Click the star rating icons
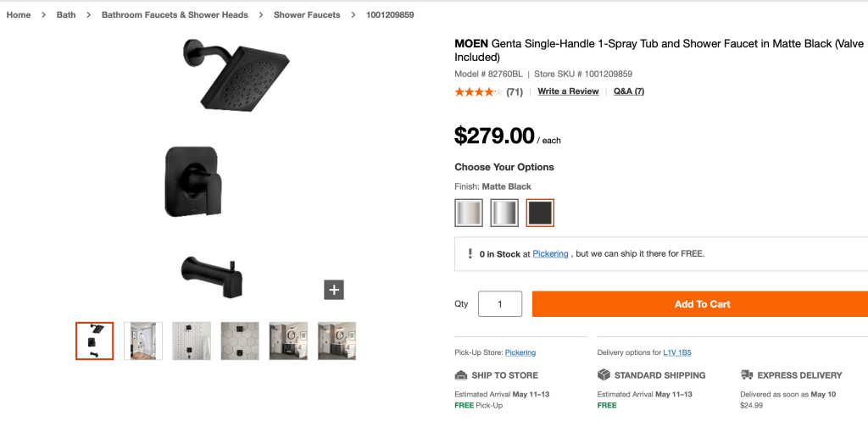This screenshot has height=427, width=868. click(477, 91)
